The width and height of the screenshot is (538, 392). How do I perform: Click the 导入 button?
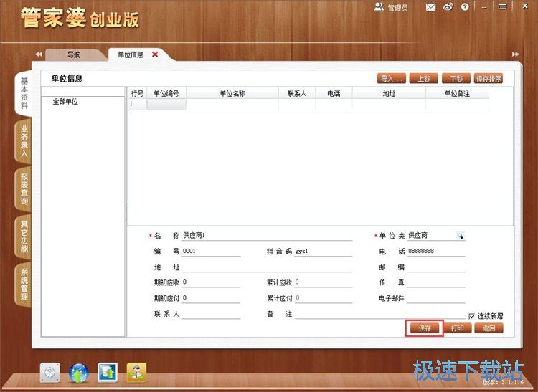(x=392, y=78)
